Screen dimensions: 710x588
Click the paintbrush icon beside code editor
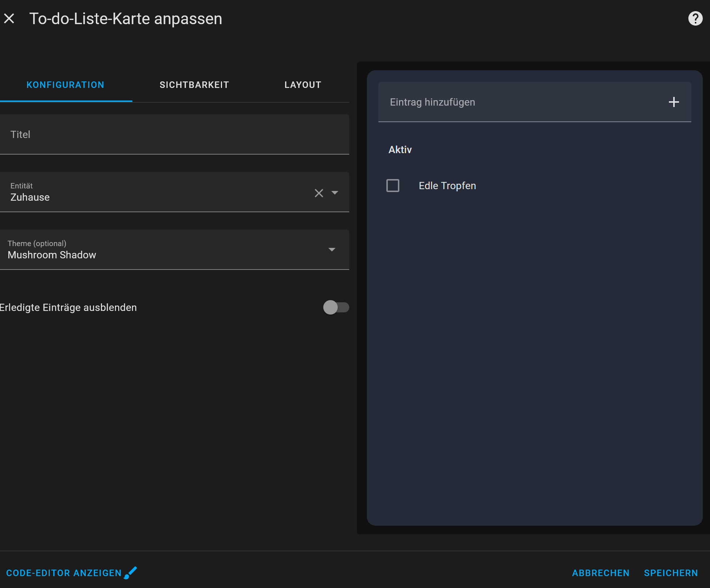[130, 573]
